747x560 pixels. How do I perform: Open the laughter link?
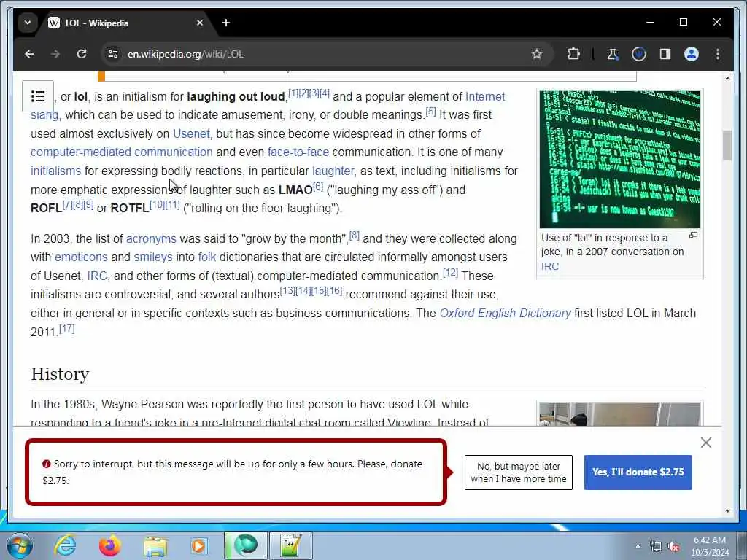click(333, 171)
